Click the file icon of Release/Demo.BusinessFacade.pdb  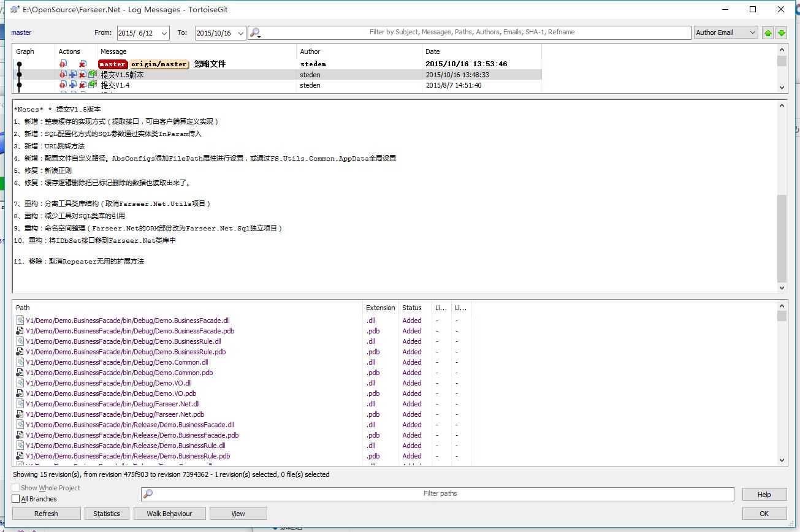point(20,435)
